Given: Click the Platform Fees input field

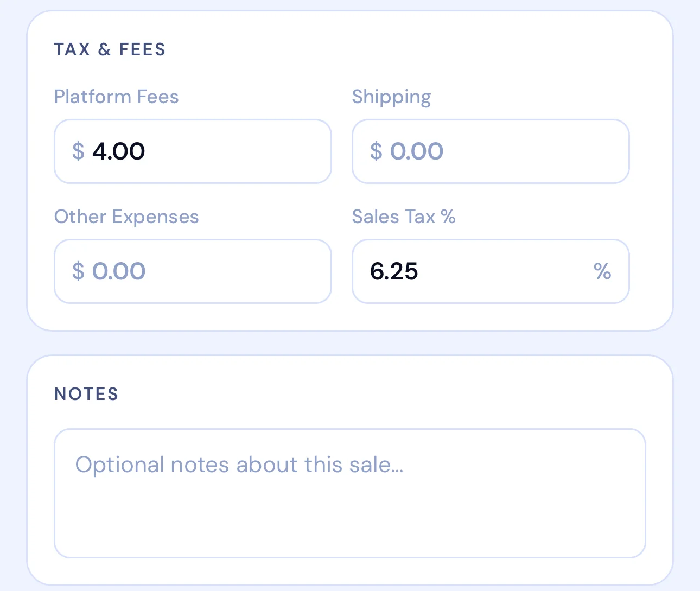Looking at the screenshot, I should pyautogui.click(x=193, y=151).
